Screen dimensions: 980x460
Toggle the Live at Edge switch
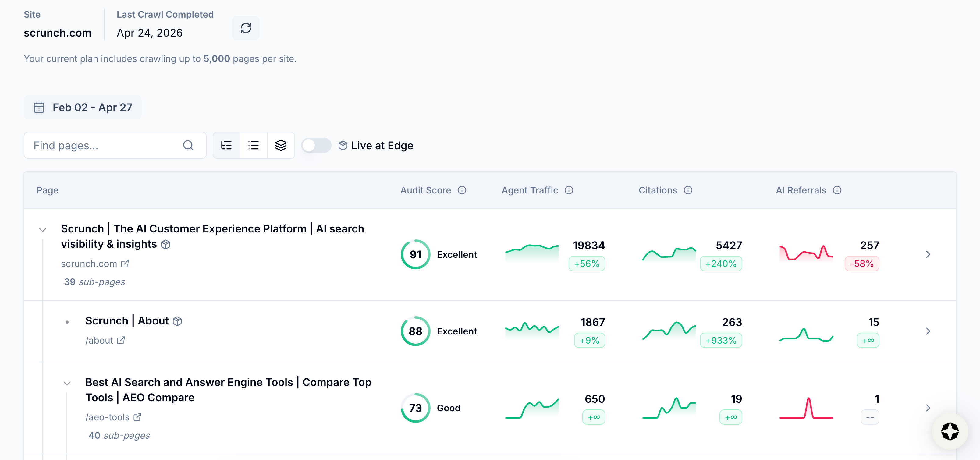316,145
